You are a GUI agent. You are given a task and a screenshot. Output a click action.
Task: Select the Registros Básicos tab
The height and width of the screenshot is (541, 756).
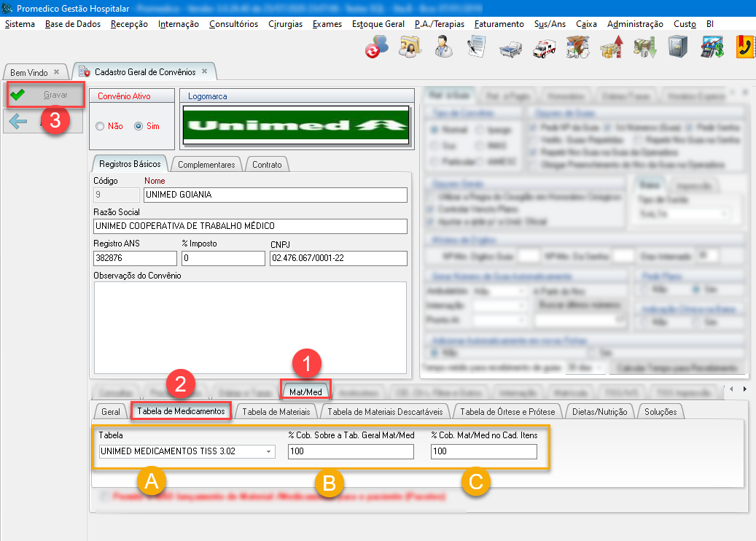[130, 164]
